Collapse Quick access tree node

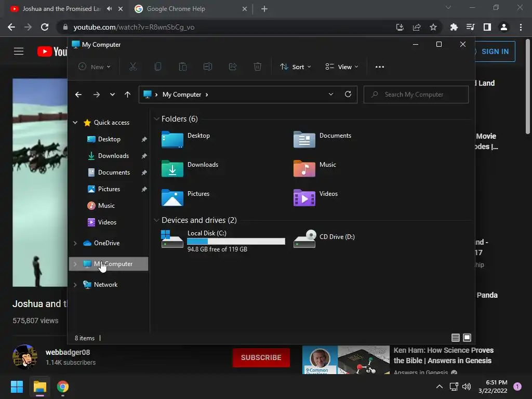75,123
